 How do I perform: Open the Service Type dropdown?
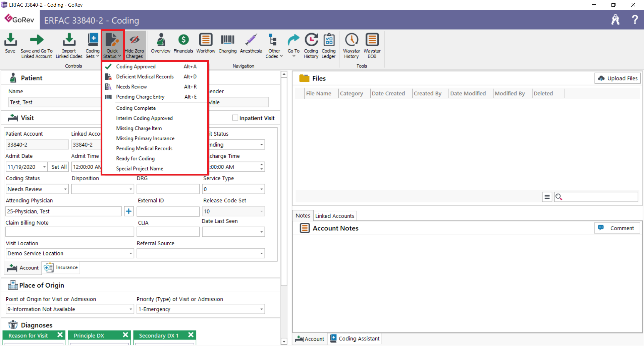[x=262, y=189]
